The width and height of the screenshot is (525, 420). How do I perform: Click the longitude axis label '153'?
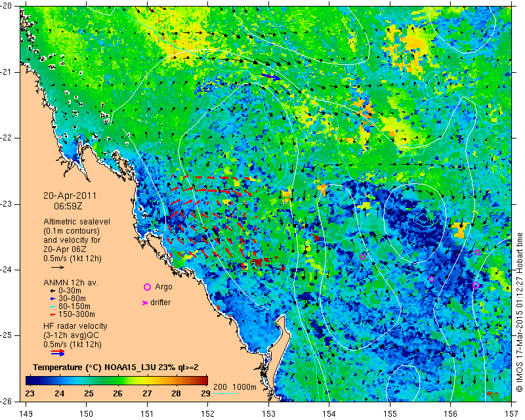coord(268,414)
